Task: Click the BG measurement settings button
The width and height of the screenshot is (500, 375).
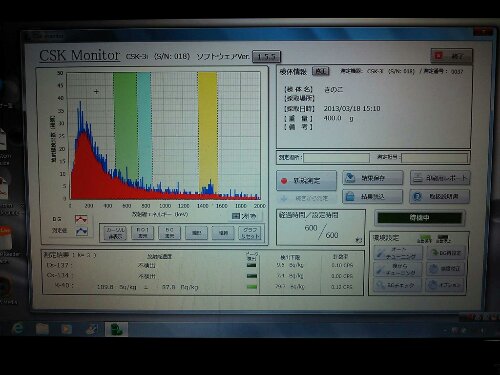Action: [x=445, y=253]
